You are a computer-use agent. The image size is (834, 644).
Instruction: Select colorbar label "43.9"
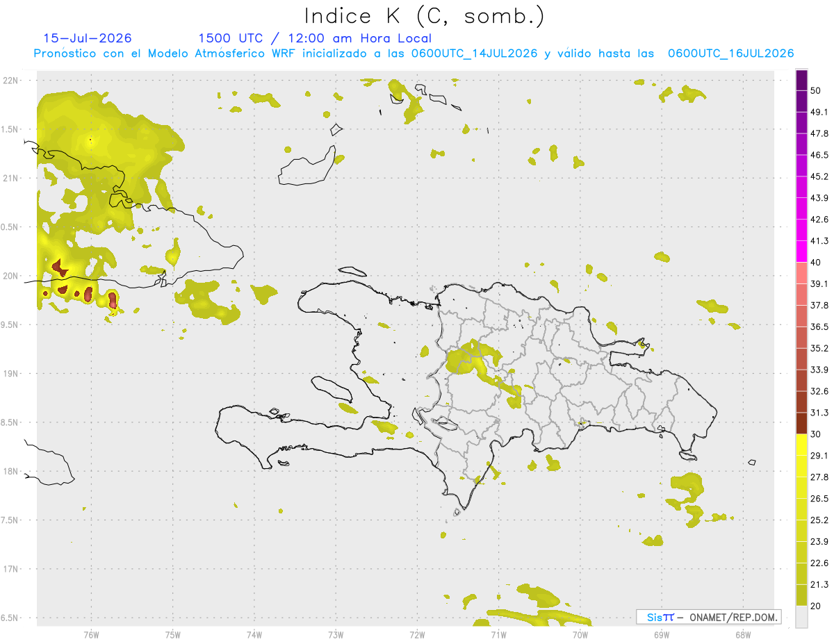coord(819,199)
